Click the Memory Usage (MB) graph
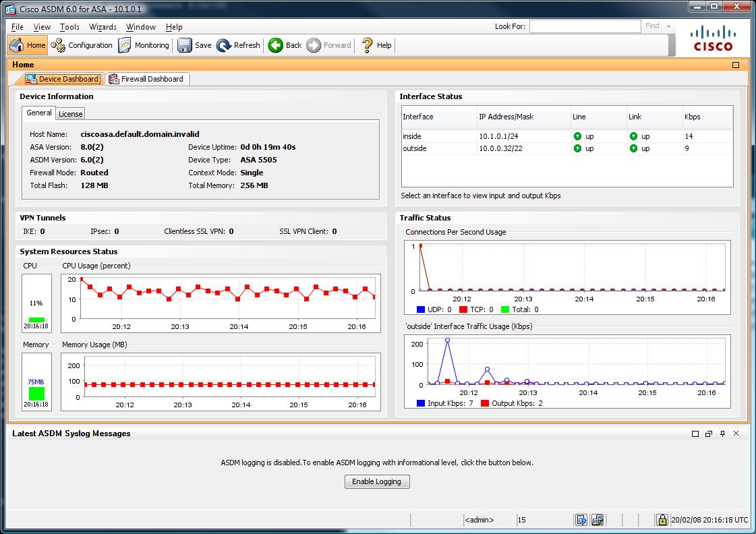This screenshot has width=756, height=534. [x=221, y=382]
